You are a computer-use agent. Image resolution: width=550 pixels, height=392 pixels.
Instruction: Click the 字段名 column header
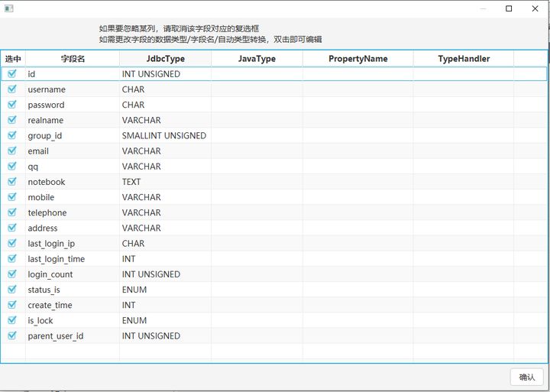(x=73, y=59)
